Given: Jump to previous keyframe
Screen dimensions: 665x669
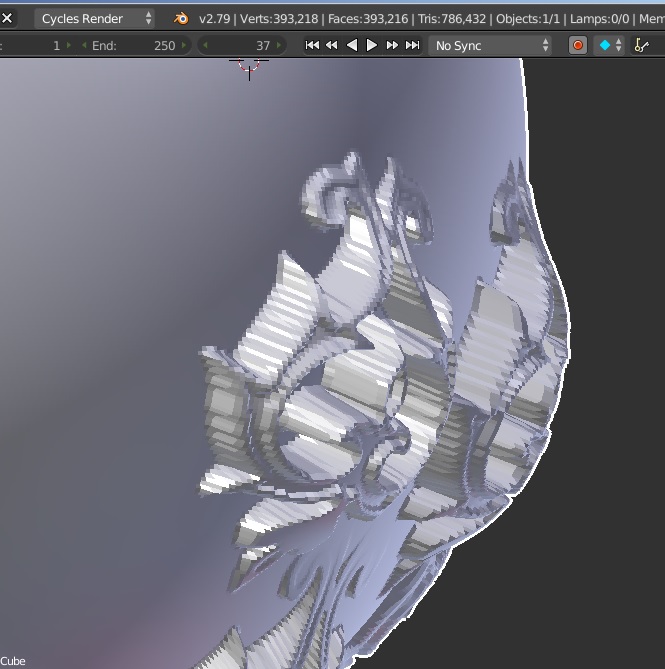Looking at the screenshot, I should click(x=332, y=45).
